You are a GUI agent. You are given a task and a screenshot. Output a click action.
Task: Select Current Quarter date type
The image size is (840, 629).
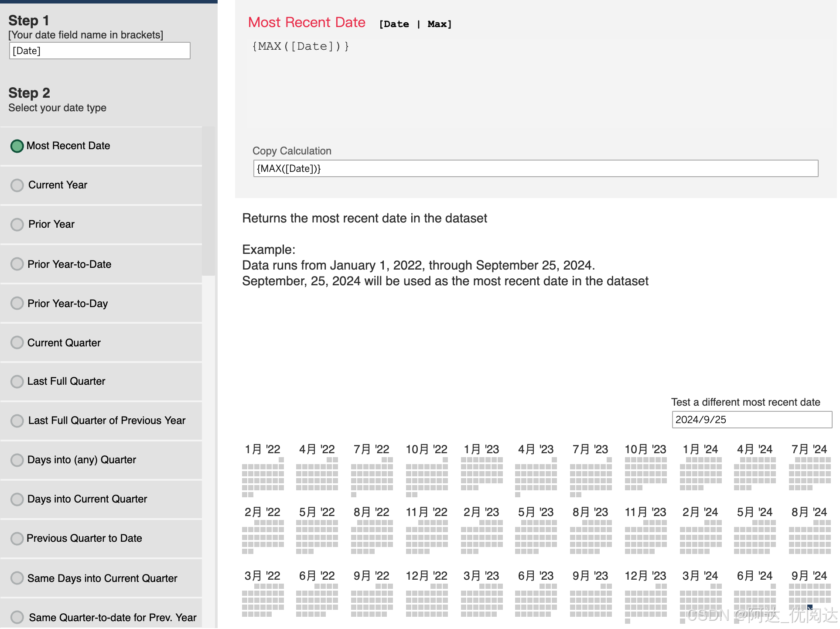(17, 342)
